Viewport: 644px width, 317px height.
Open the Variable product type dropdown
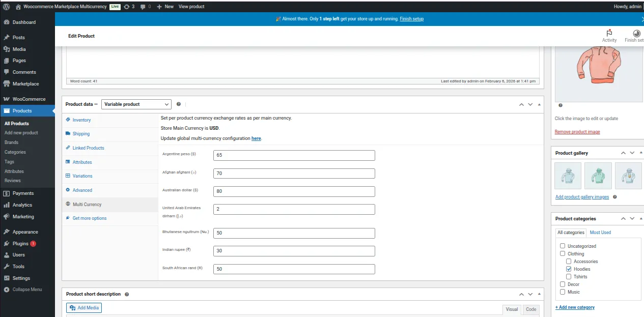tap(136, 104)
